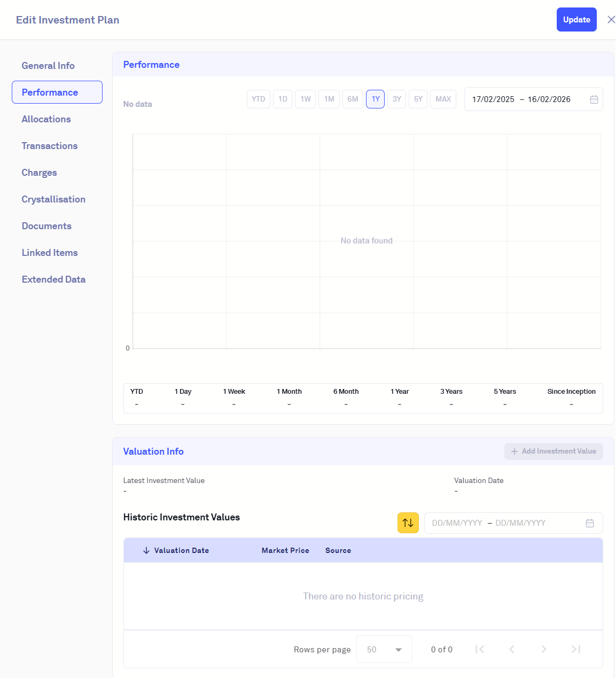
Task: Sort by Valuation Date column header
Action: click(181, 550)
